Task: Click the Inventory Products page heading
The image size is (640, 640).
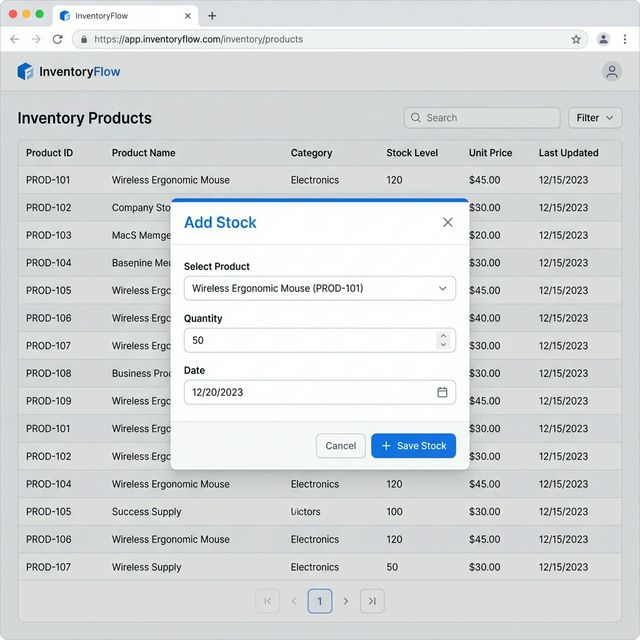Action: click(84, 118)
